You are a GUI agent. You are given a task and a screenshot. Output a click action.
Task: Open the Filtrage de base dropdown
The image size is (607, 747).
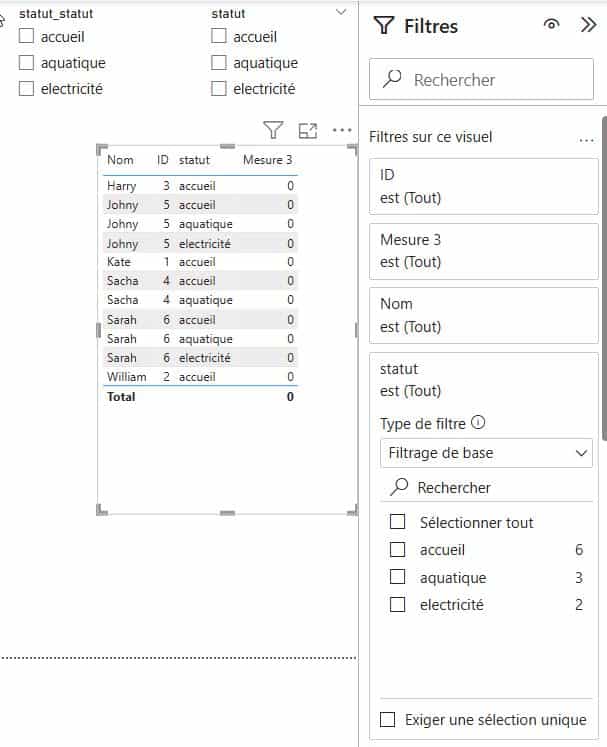coord(486,453)
